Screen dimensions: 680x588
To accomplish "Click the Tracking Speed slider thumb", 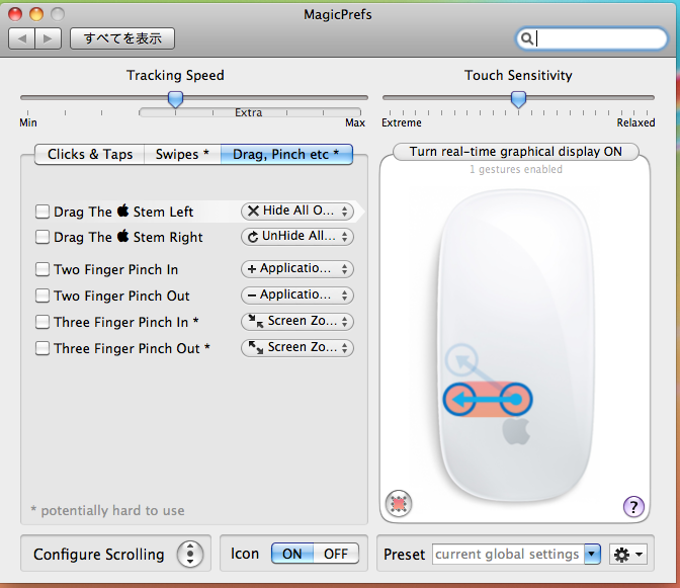I will pyautogui.click(x=176, y=99).
